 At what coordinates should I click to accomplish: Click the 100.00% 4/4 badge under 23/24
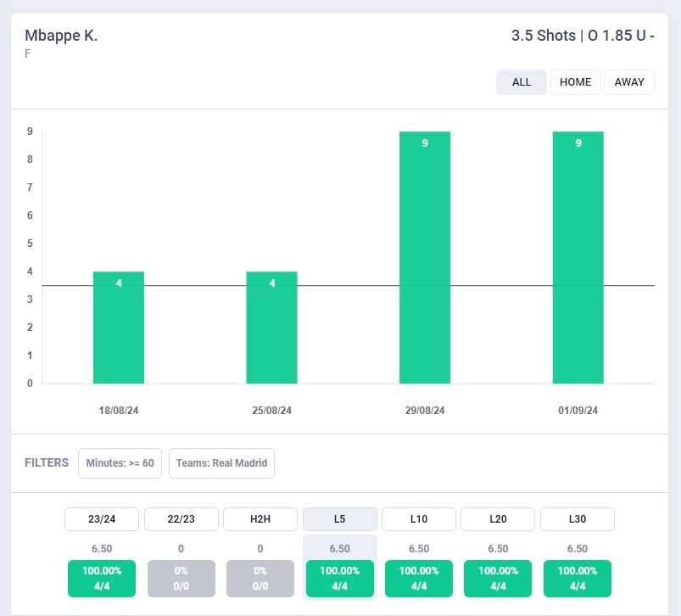pyautogui.click(x=102, y=579)
